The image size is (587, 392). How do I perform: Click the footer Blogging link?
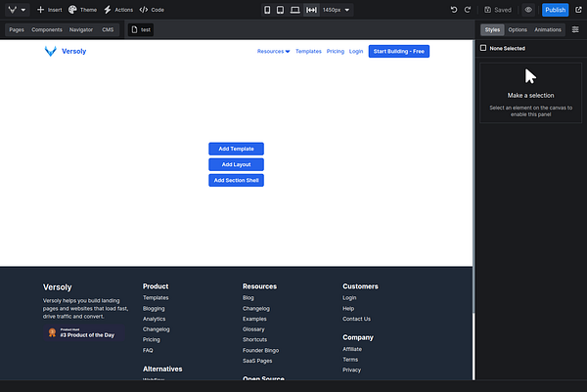pyautogui.click(x=154, y=309)
